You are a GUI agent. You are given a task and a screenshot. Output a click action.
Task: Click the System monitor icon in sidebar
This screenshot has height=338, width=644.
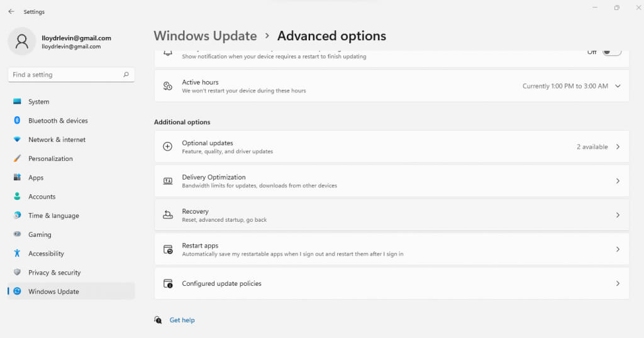coord(17,102)
